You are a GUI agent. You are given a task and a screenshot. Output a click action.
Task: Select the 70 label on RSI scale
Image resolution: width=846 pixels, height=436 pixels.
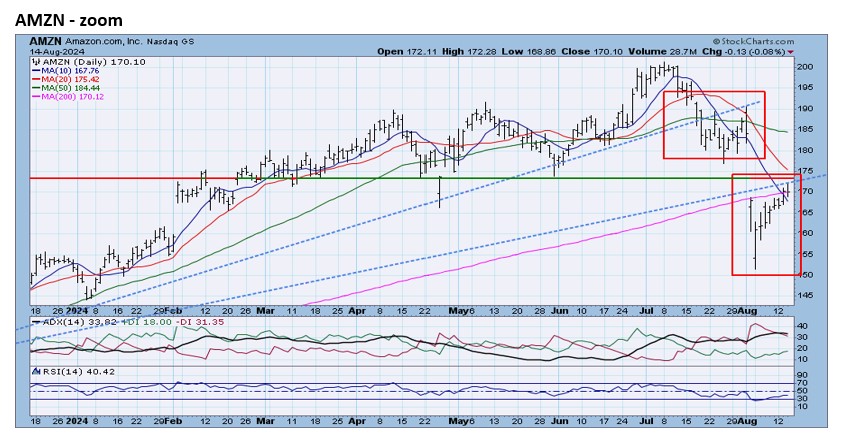point(803,383)
